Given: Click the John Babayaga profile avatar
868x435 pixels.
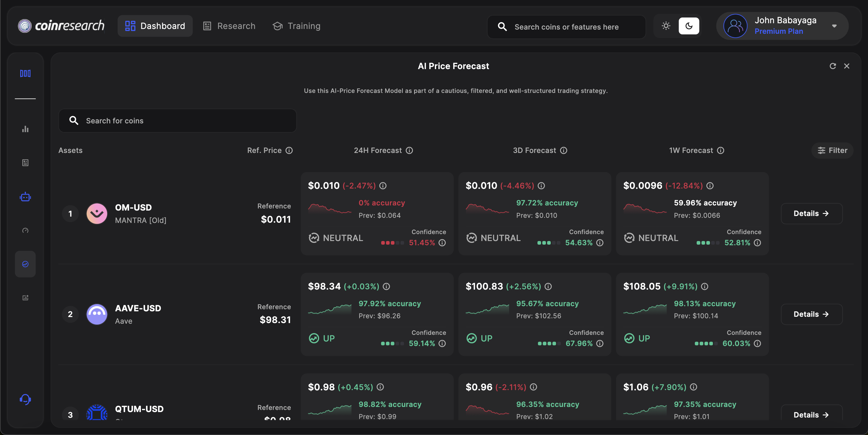Looking at the screenshot, I should [x=735, y=26].
